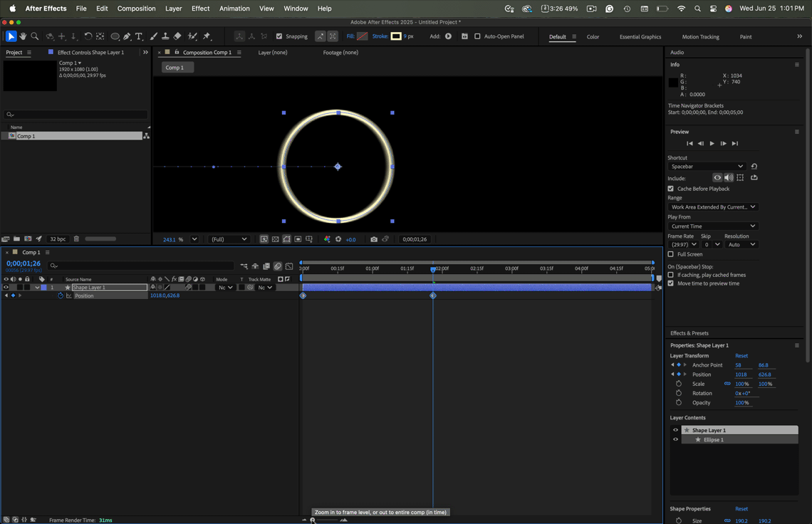
Task: Select the Clone Stamp tool
Action: pyautogui.click(x=164, y=36)
